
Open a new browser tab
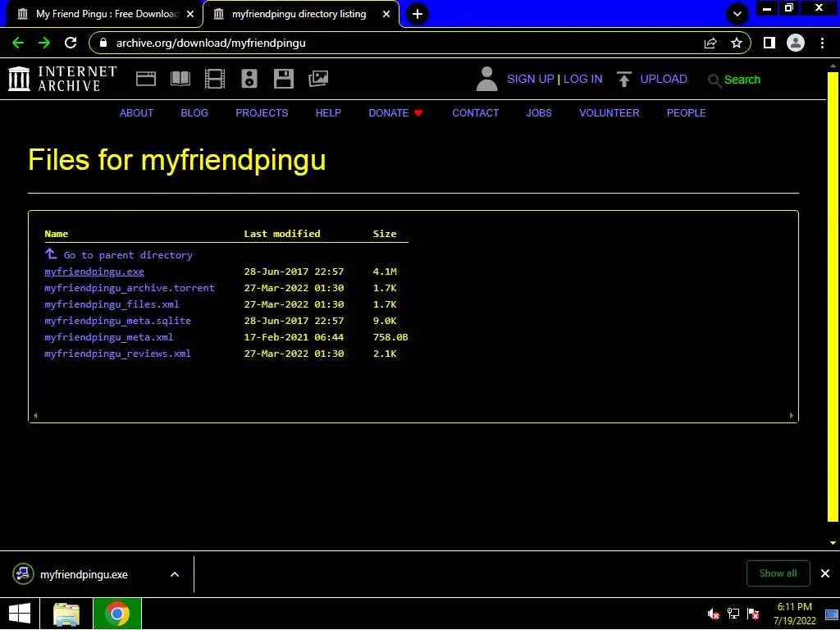[418, 14]
